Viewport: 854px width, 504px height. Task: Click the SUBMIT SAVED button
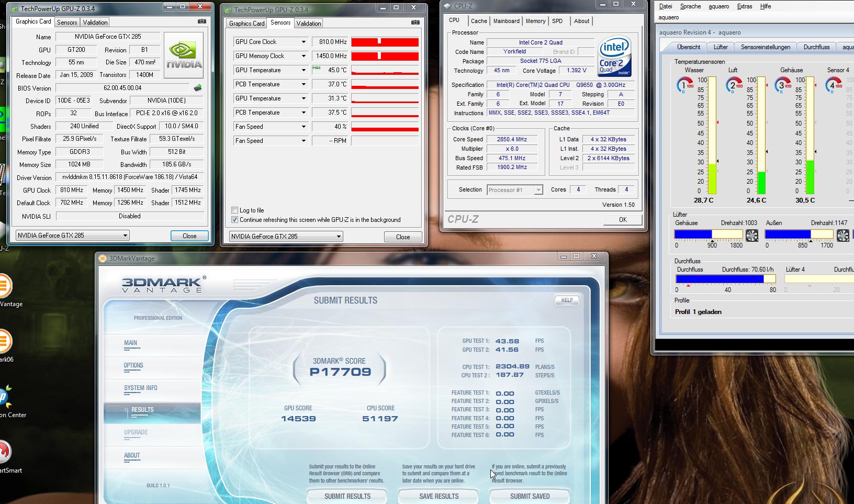tap(530, 496)
